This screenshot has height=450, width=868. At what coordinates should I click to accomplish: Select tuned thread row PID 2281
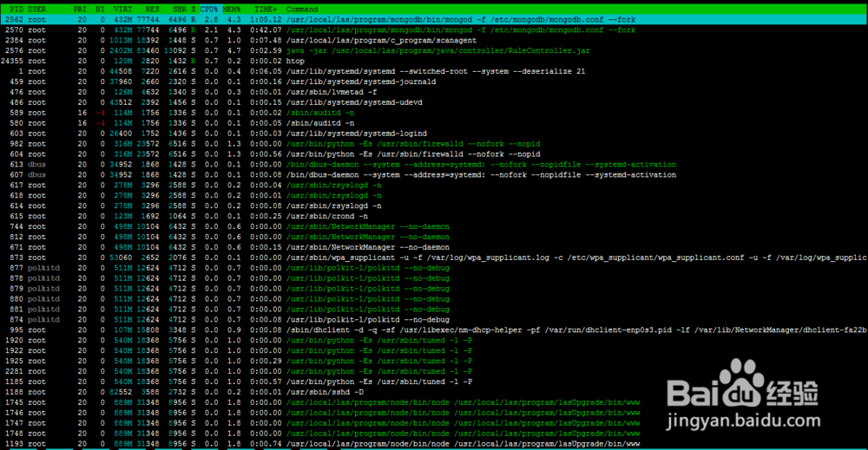pos(434,372)
